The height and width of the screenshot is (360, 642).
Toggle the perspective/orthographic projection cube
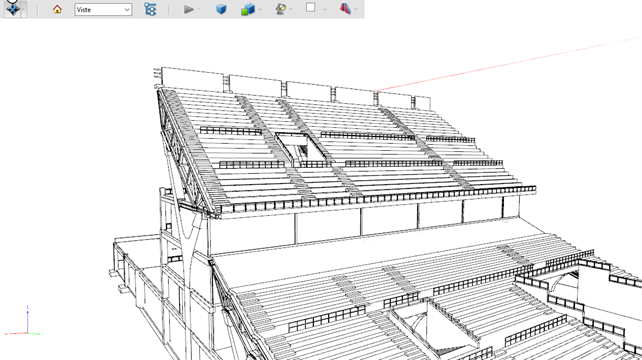pyautogui.click(x=221, y=9)
